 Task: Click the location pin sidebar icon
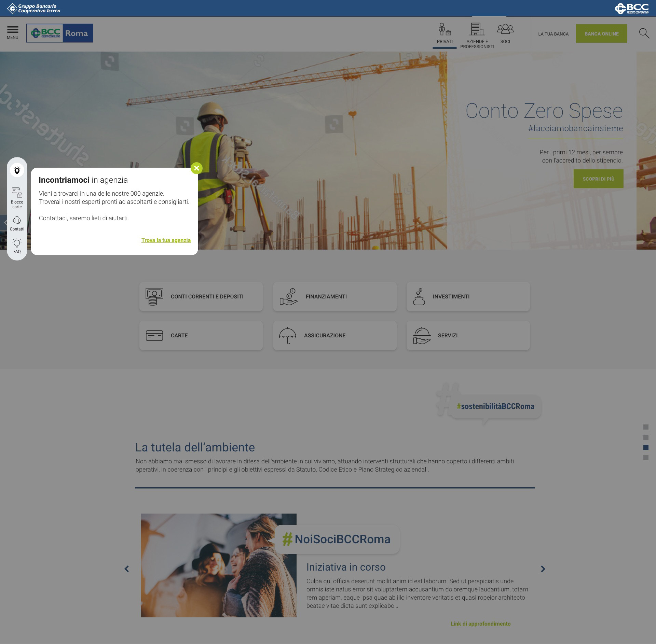(17, 170)
